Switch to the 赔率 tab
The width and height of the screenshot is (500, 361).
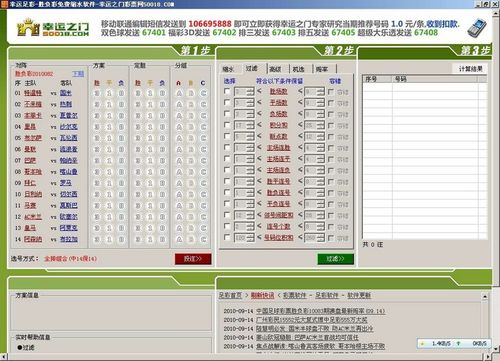[x=322, y=69]
